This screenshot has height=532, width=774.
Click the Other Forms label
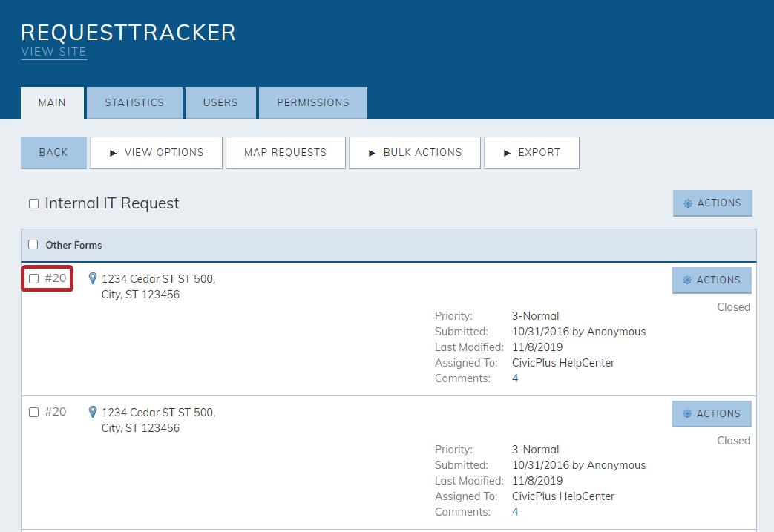(73, 245)
